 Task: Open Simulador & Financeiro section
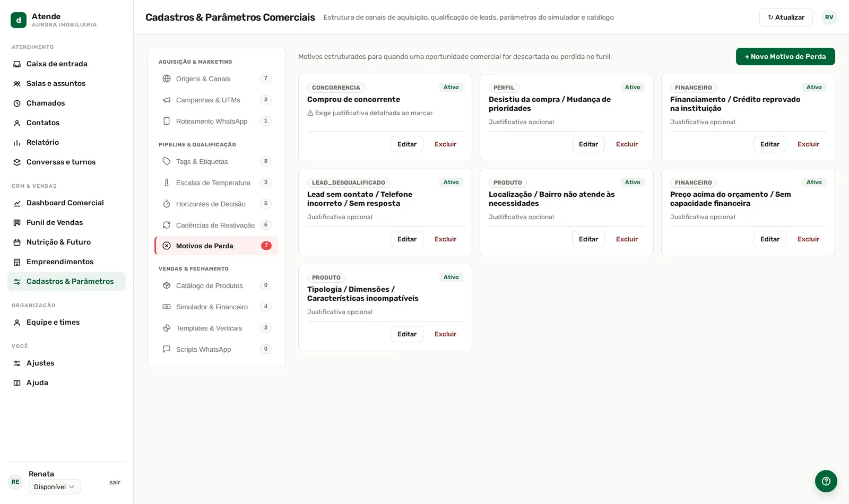(216, 307)
